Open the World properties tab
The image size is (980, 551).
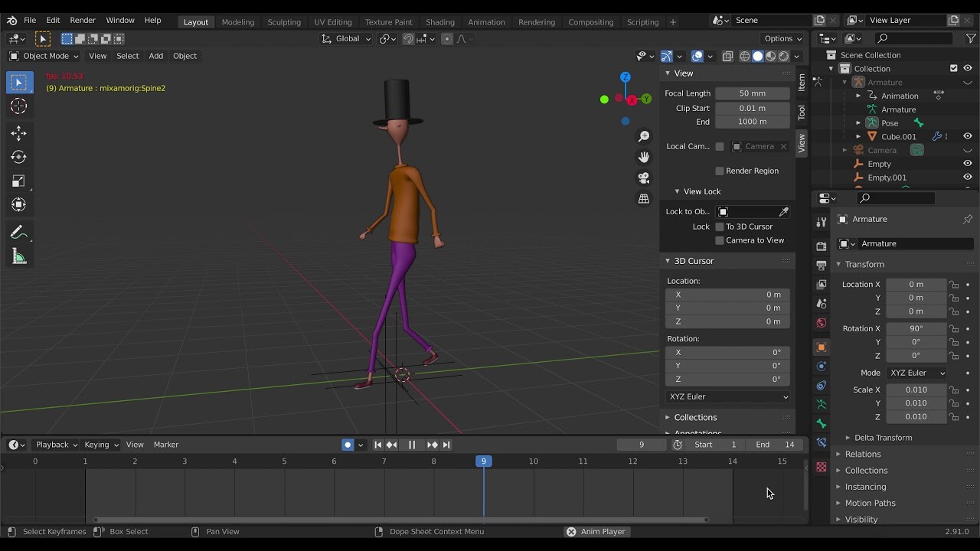pos(821,323)
